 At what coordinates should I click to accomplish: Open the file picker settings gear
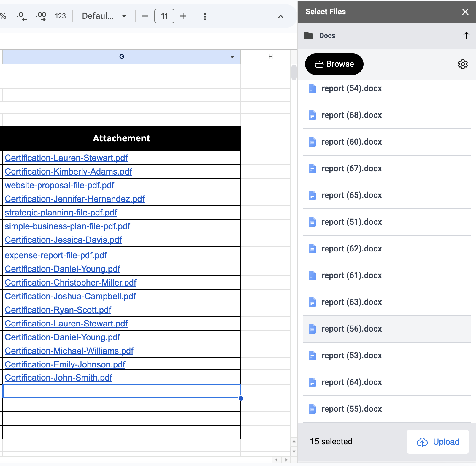tap(463, 64)
